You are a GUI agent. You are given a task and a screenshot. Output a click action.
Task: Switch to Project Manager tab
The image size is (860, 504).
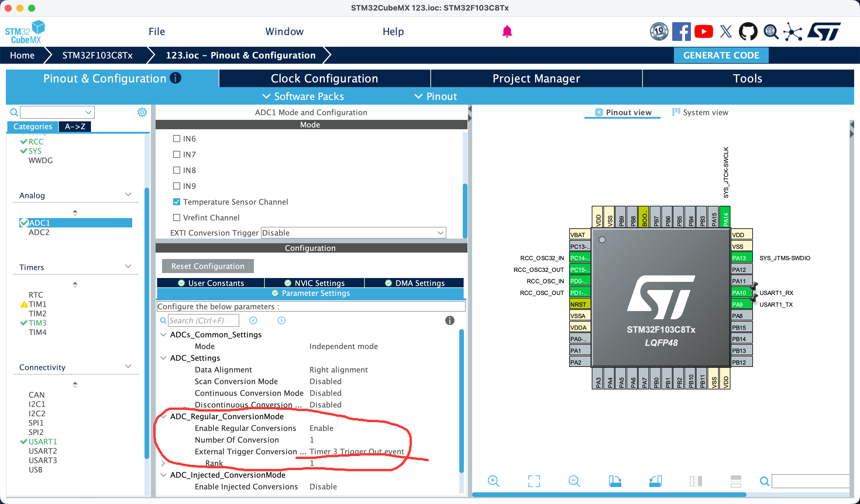(x=536, y=78)
